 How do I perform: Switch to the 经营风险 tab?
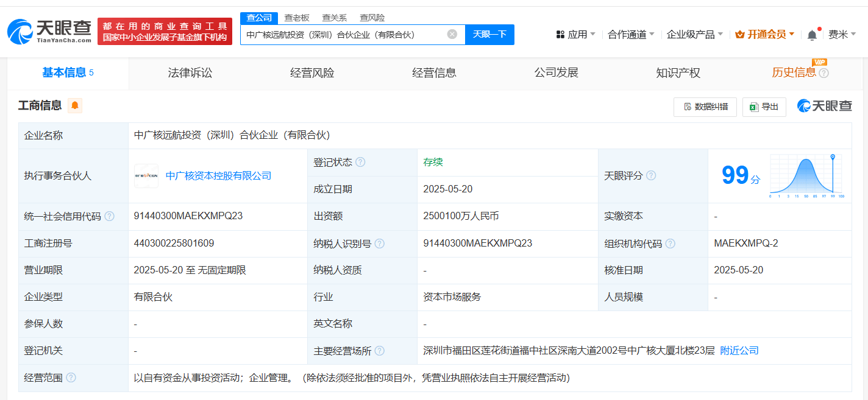312,73
